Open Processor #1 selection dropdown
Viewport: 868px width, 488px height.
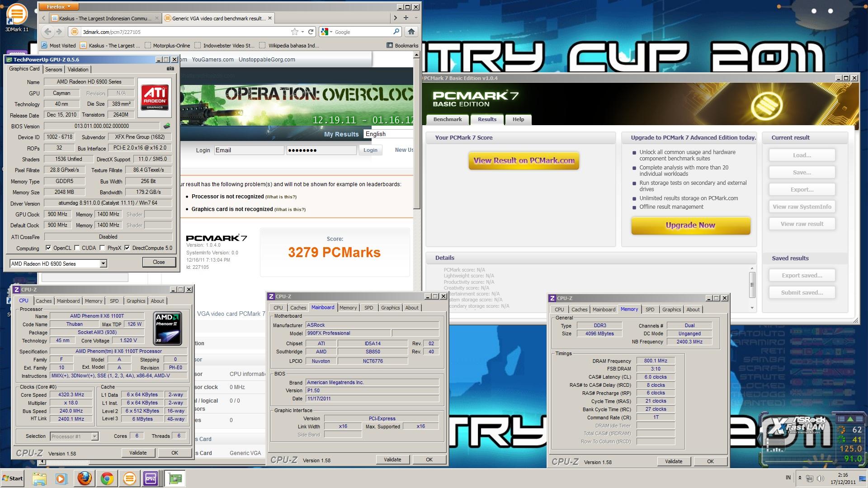[94, 436]
